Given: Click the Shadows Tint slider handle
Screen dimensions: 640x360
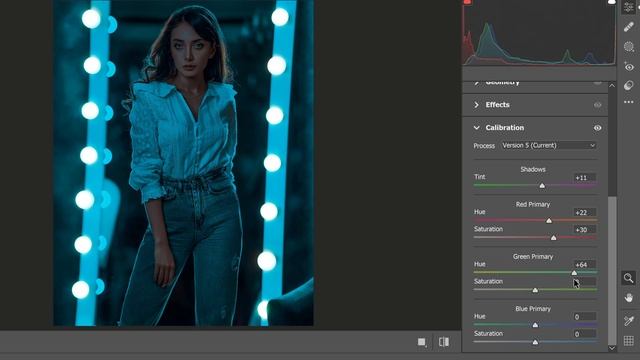Looking at the screenshot, I should (x=542, y=186).
